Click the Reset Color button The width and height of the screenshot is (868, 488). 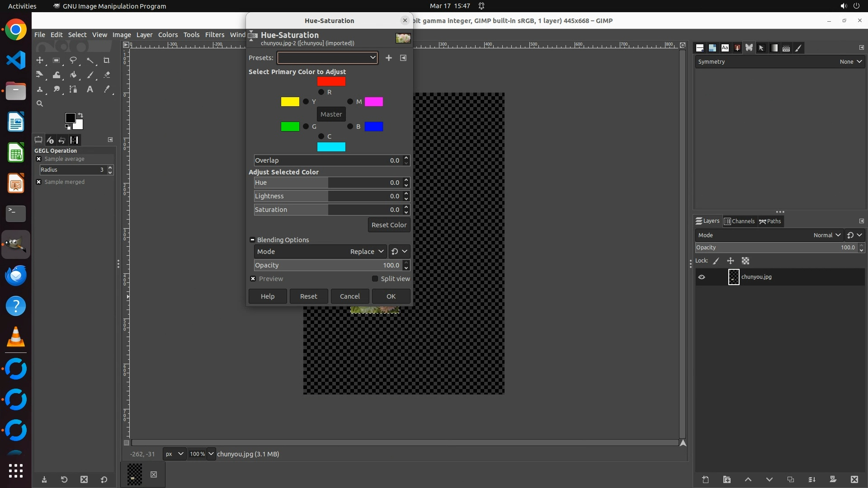[389, 225]
